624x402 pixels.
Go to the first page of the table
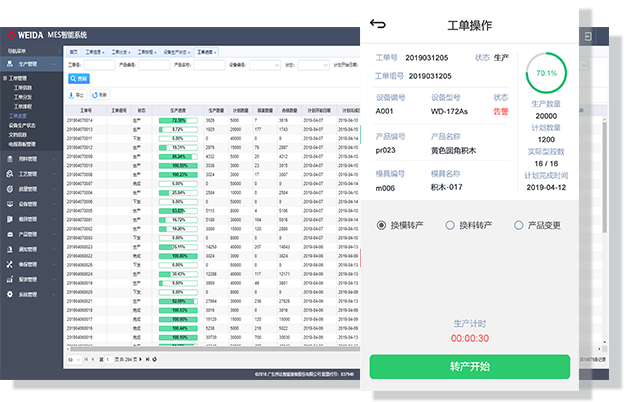point(86,359)
